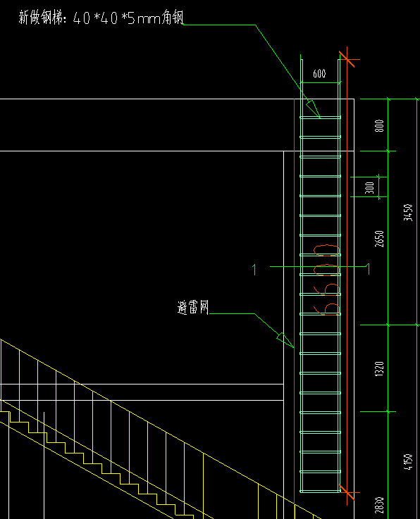Click the 3450 dimension text
This screenshot has width=420, height=519.
[x=408, y=213]
